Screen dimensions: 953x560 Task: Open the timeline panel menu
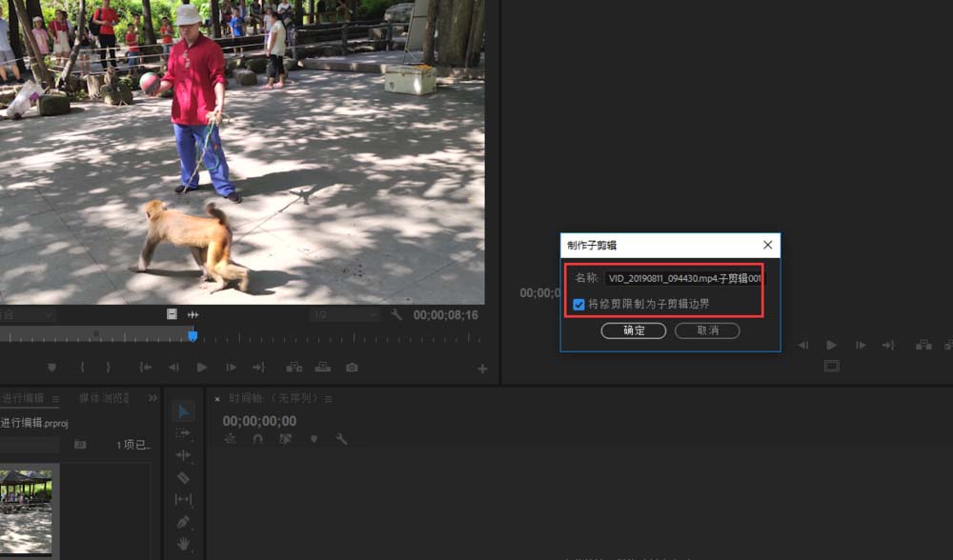pyautogui.click(x=329, y=399)
